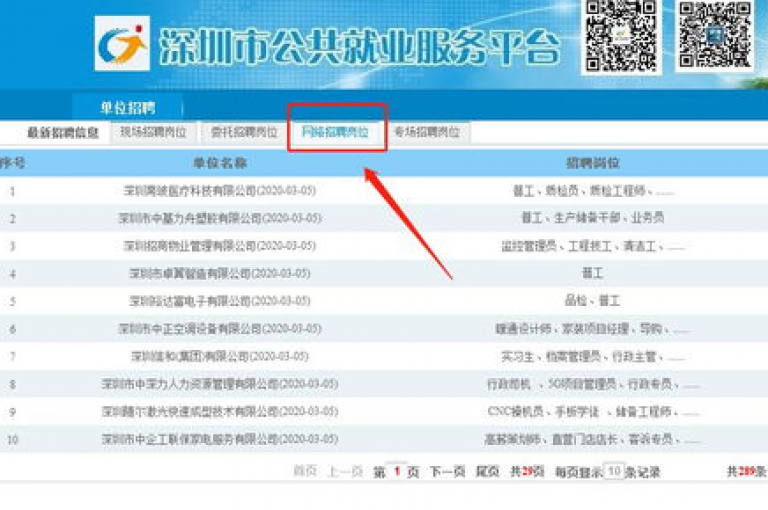Switch to the 网络招聘岗位 tab
768x510 pixels.
click(335, 132)
